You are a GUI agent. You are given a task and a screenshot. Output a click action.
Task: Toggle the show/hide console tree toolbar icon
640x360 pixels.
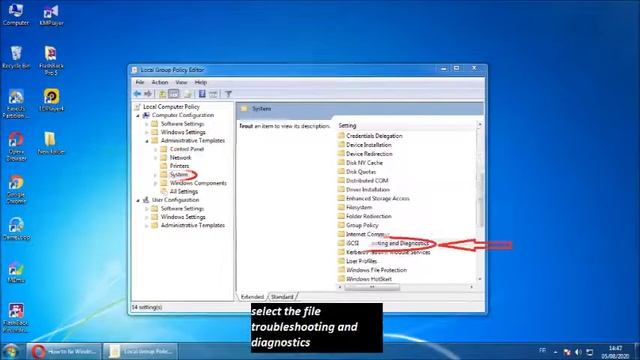(174, 94)
